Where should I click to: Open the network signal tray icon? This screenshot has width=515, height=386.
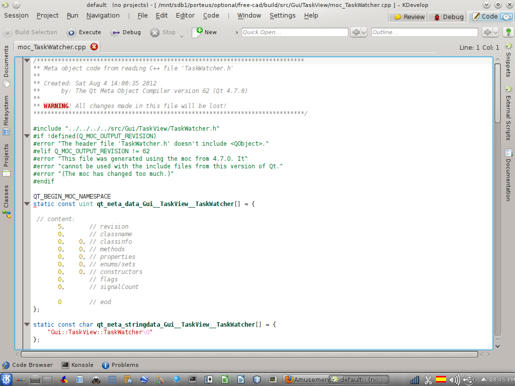[x=415, y=380]
